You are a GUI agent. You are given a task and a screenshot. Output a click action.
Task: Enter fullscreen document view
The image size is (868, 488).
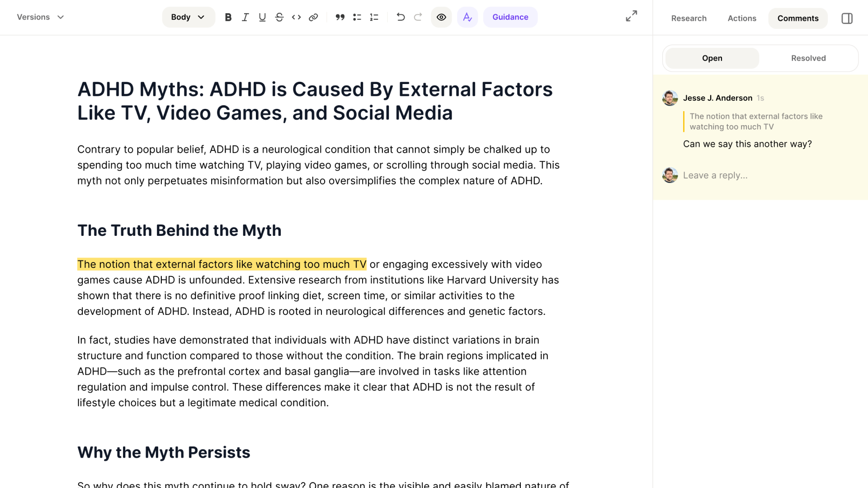click(631, 16)
